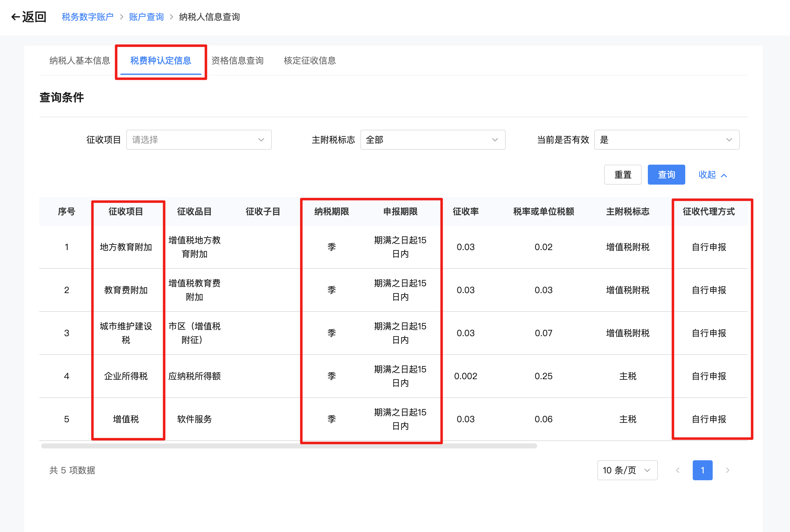
Task: Click 主附税标志 column header
Action: tap(628, 211)
